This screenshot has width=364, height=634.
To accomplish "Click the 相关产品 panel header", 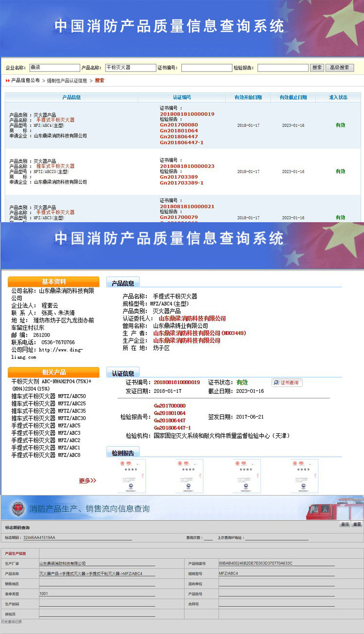I will 53,372.
